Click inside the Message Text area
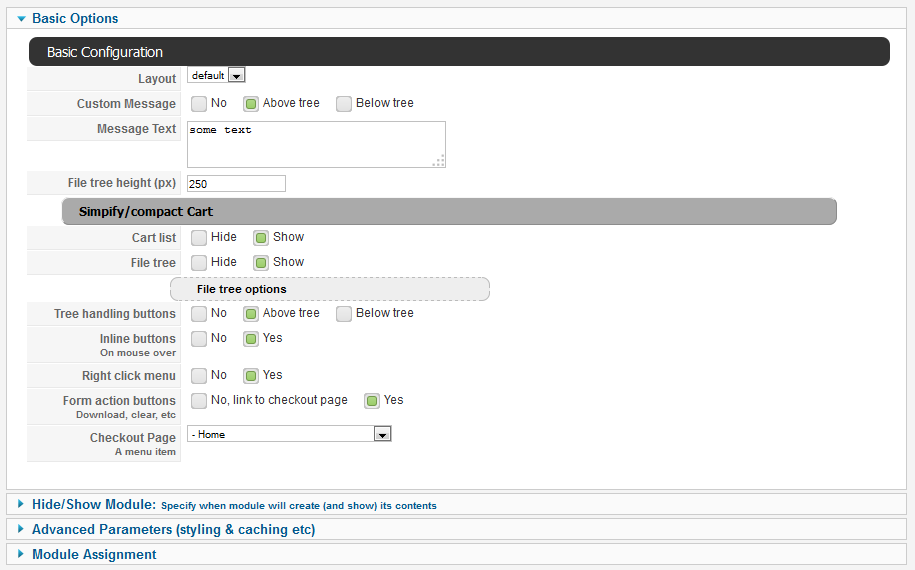Viewport: 915px width, 570px height. coord(316,144)
